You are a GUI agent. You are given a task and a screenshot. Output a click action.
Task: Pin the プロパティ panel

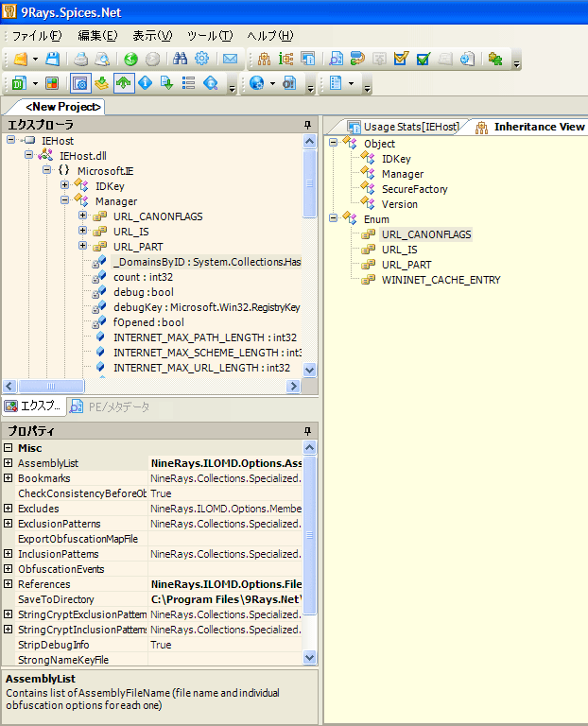pos(307,431)
